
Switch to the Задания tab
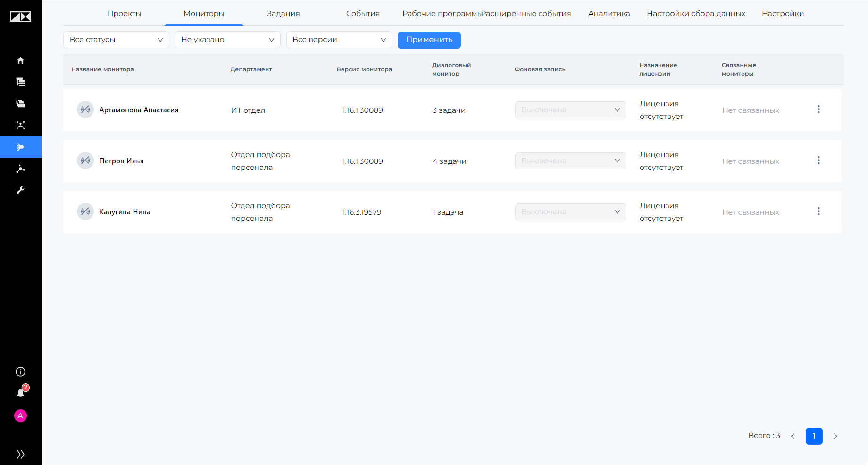pyautogui.click(x=284, y=14)
